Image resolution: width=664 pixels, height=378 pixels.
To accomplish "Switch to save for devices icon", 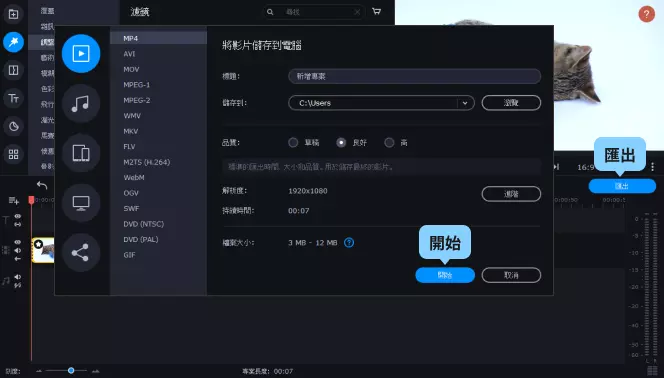I will pos(81,153).
